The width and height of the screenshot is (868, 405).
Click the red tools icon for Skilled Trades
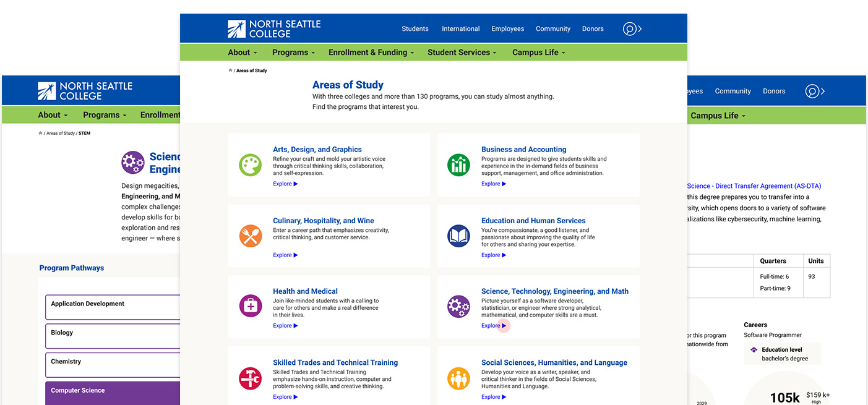click(251, 378)
